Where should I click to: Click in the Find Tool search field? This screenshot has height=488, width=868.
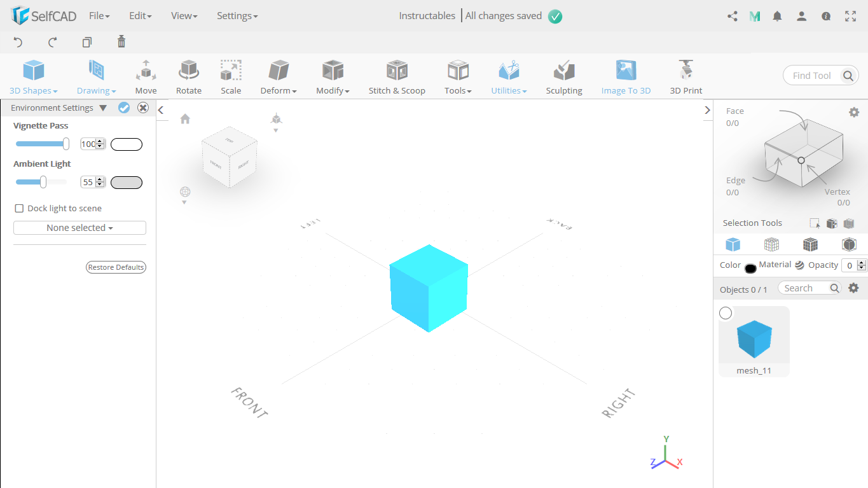point(812,76)
